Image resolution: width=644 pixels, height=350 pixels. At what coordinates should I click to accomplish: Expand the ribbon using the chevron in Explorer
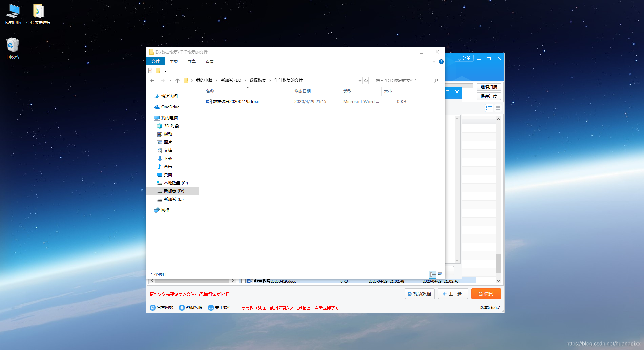coord(434,61)
